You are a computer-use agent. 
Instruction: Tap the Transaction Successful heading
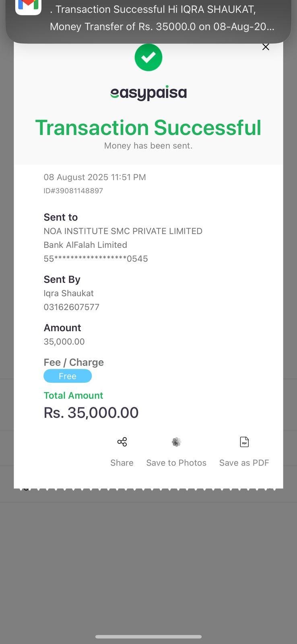[148, 128]
